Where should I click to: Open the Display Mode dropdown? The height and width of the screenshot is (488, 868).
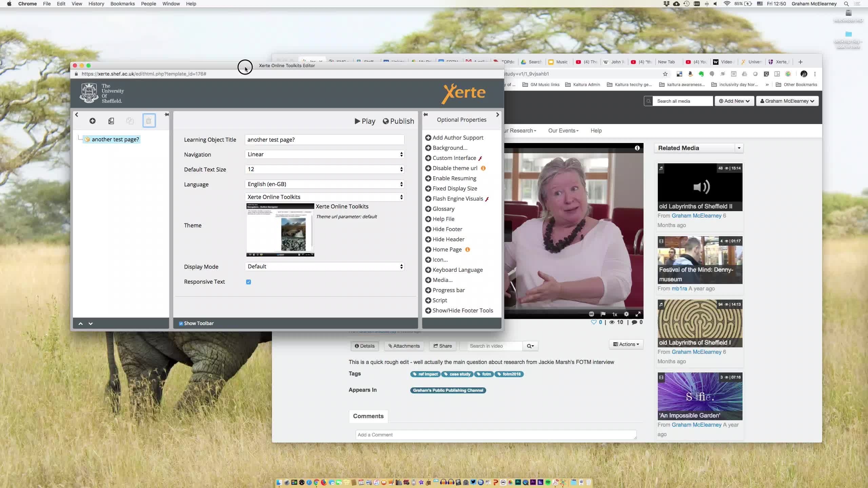[324, 267]
